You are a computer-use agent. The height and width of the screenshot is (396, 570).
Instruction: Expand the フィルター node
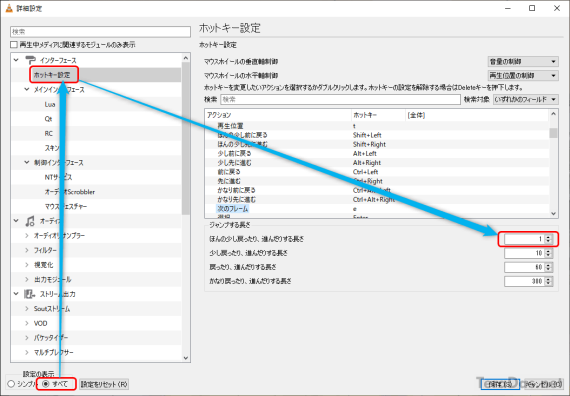click(27, 250)
